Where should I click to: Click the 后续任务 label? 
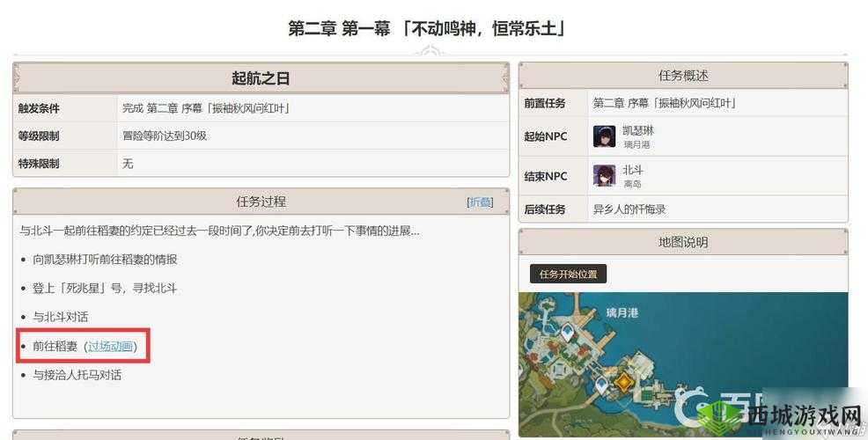(x=545, y=209)
